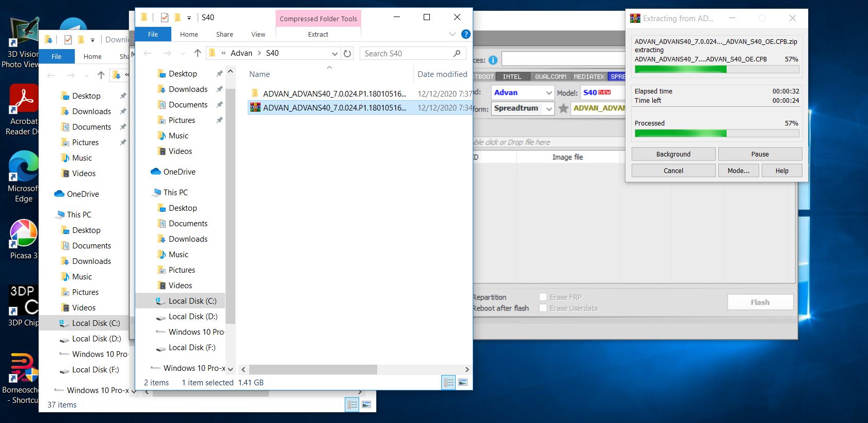Go up one level in the S40 window
Viewport: 868px width, 423px height.
[197, 53]
